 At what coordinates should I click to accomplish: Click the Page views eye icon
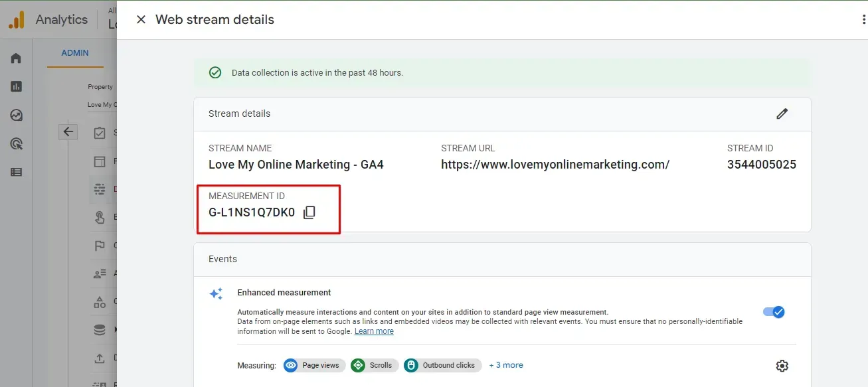291,365
